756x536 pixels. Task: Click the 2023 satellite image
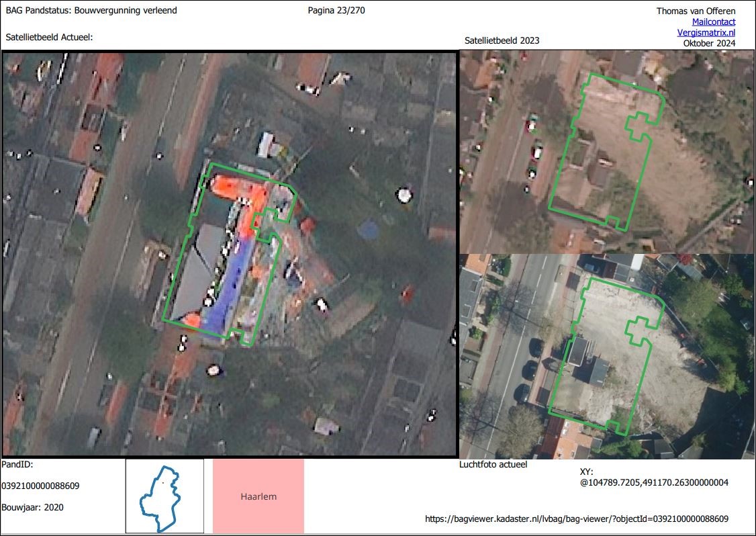tap(606, 152)
